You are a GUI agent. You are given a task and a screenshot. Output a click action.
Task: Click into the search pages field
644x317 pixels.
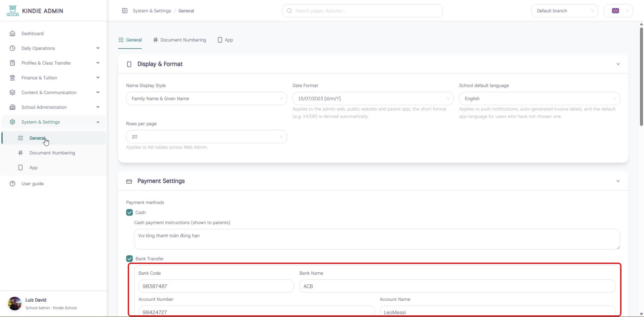(x=362, y=11)
